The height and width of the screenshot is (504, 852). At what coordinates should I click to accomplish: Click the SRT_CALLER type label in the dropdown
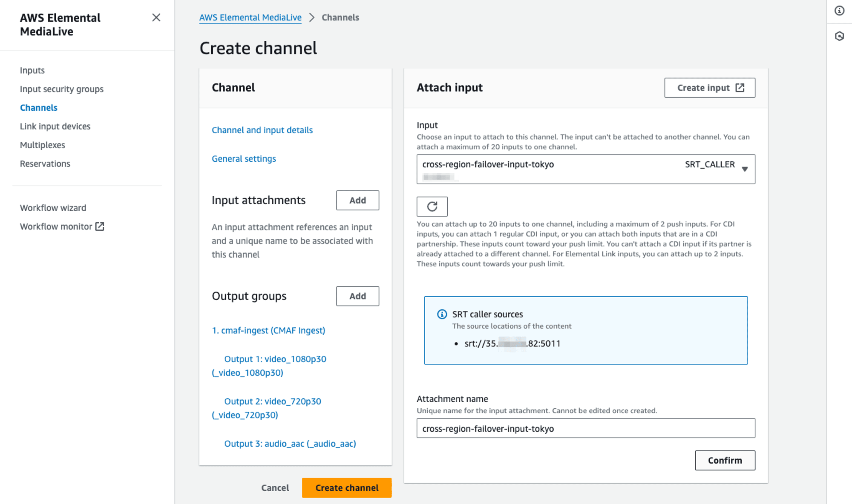click(x=710, y=164)
